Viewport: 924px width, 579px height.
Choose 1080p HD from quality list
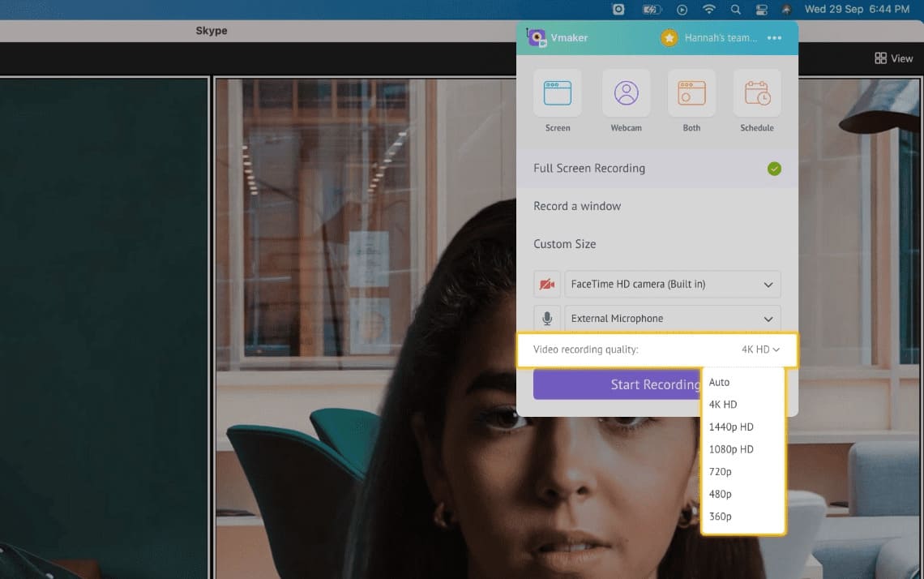(731, 449)
